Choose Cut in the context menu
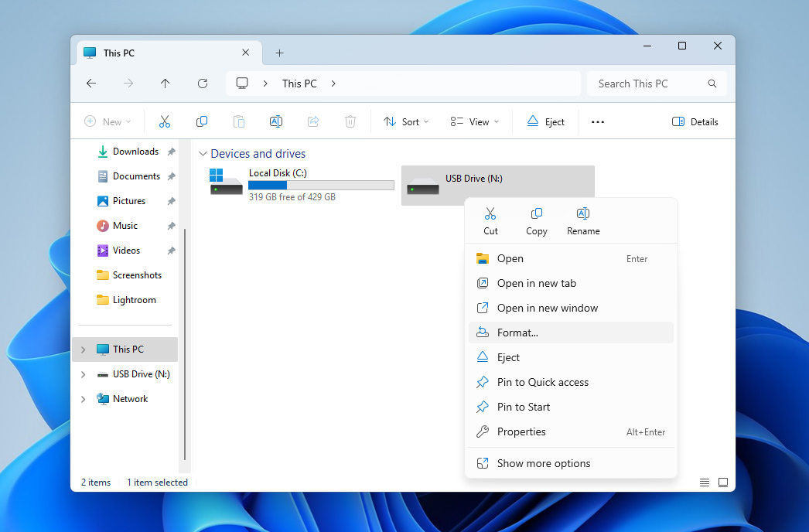Viewport: 809px width, 532px height. [x=490, y=221]
